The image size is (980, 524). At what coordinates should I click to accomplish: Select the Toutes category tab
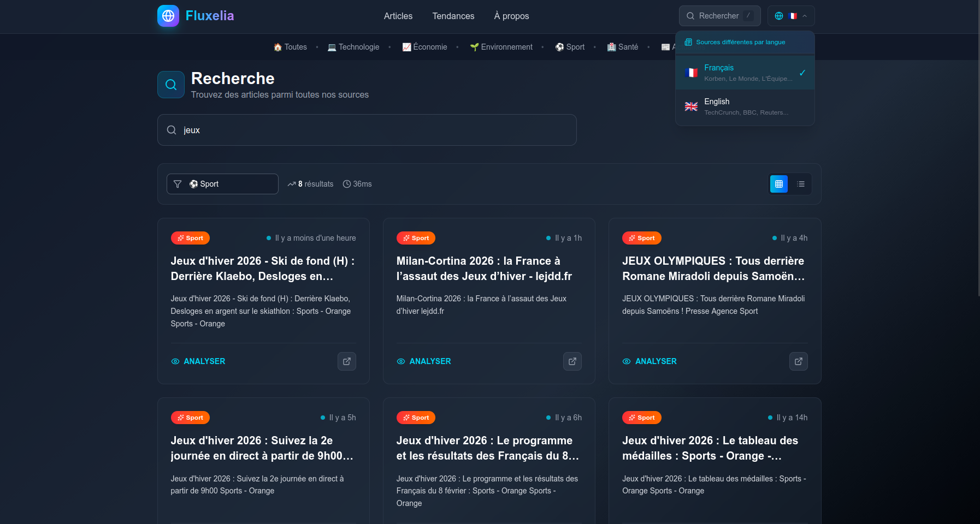pyautogui.click(x=290, y=47)
